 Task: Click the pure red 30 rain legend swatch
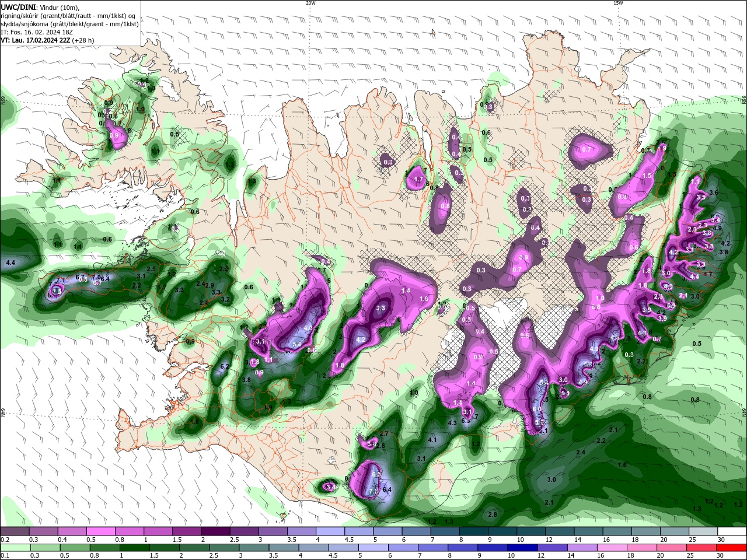pos(732,548)
